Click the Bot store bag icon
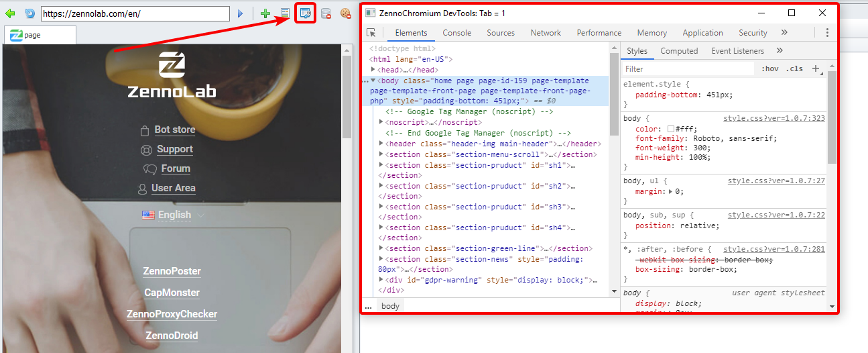The image size is (868, 353). click(144, 130)
